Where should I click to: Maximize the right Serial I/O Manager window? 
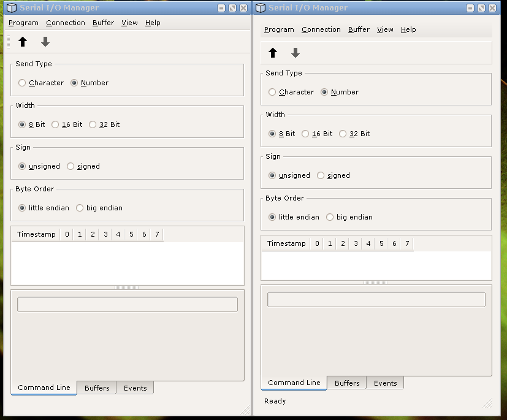coord(481,8)
